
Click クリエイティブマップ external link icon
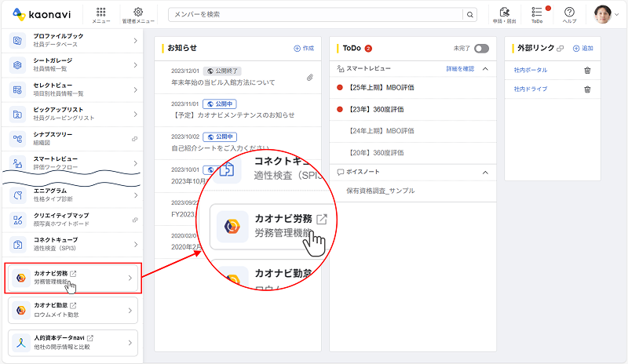point(135,220)
